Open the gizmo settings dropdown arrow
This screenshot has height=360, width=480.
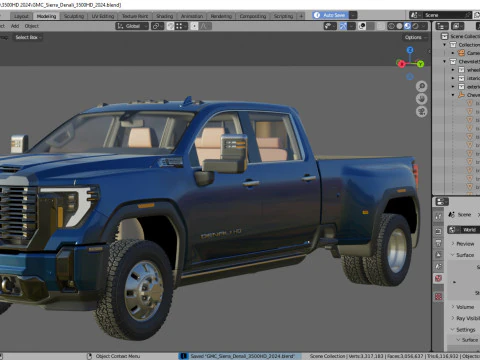coord(351,26)
